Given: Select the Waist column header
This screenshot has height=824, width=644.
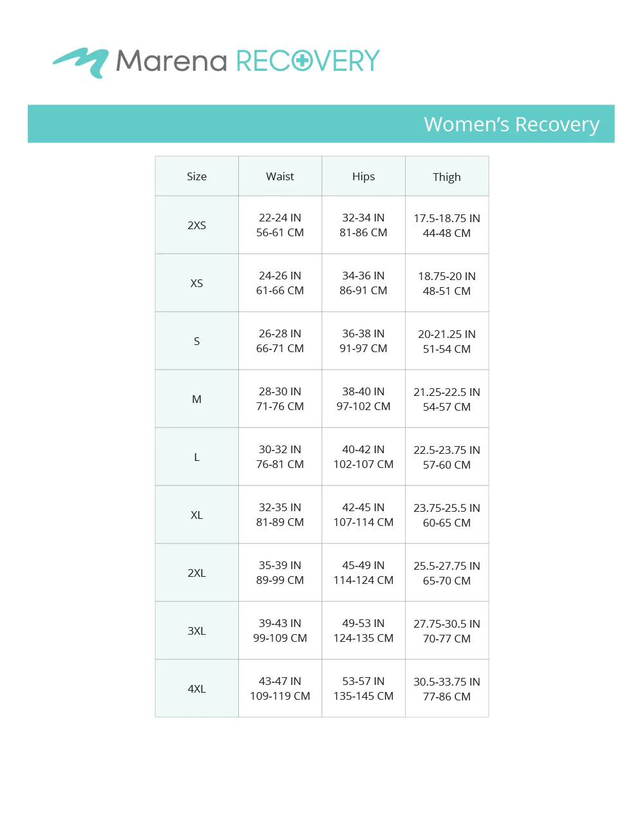Looking at the screenshot, I should [x=280, y=176].
